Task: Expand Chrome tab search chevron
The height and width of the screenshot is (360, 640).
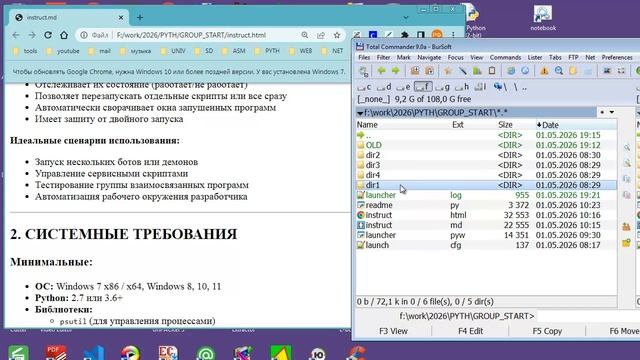Action: coord(406,18)
